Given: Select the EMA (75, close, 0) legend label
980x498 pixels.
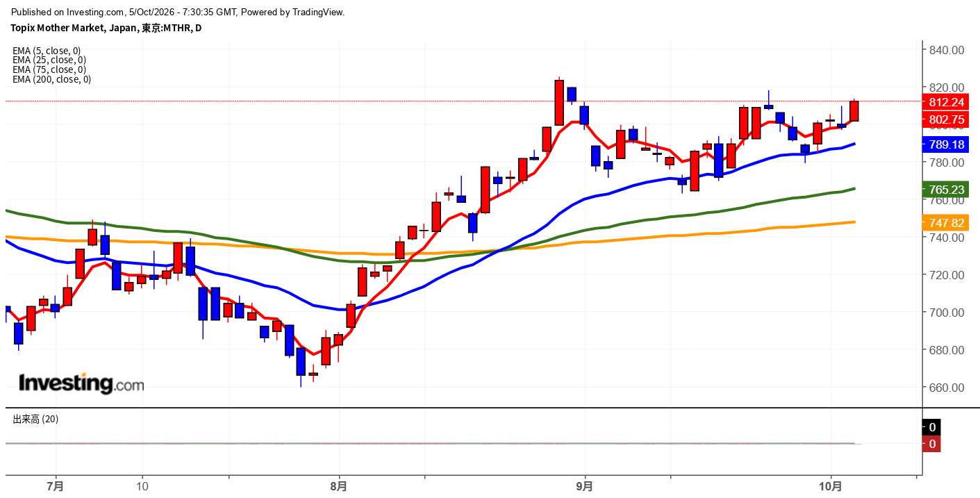Looking at the screenshot, I should 49,69.
